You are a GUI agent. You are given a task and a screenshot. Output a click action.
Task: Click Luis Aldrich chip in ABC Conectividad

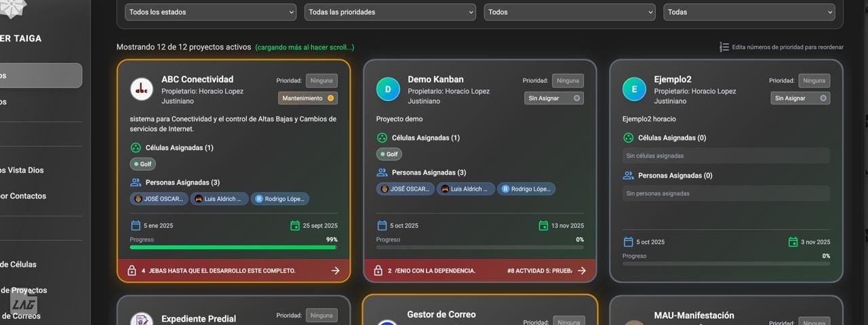[x=219, y=199]
